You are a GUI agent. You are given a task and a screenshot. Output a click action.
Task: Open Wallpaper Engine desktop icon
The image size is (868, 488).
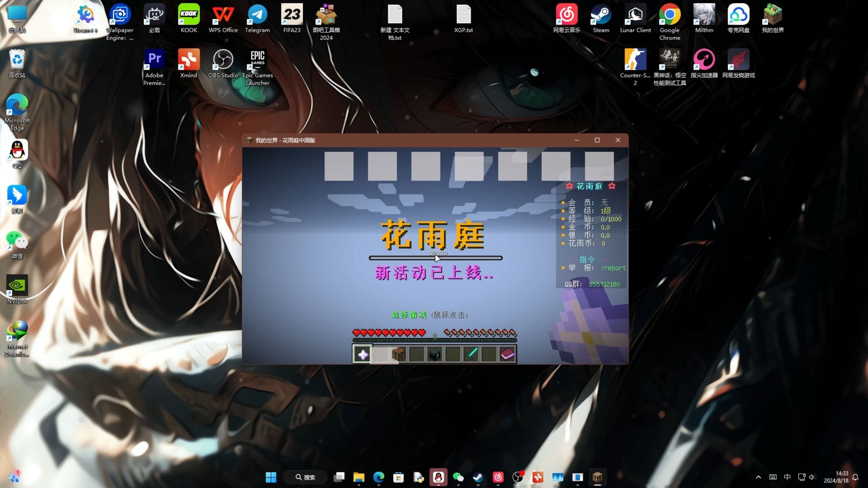pos(120,22)
